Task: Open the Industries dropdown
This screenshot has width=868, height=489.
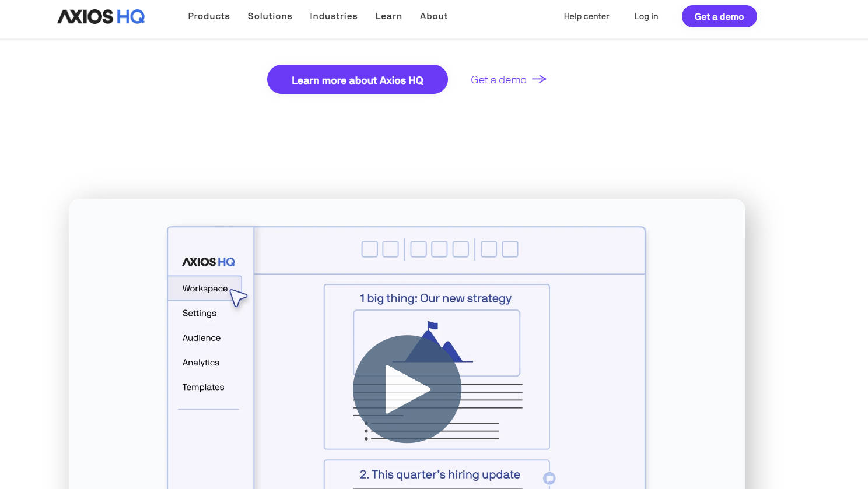Action: tap(334, 16)
